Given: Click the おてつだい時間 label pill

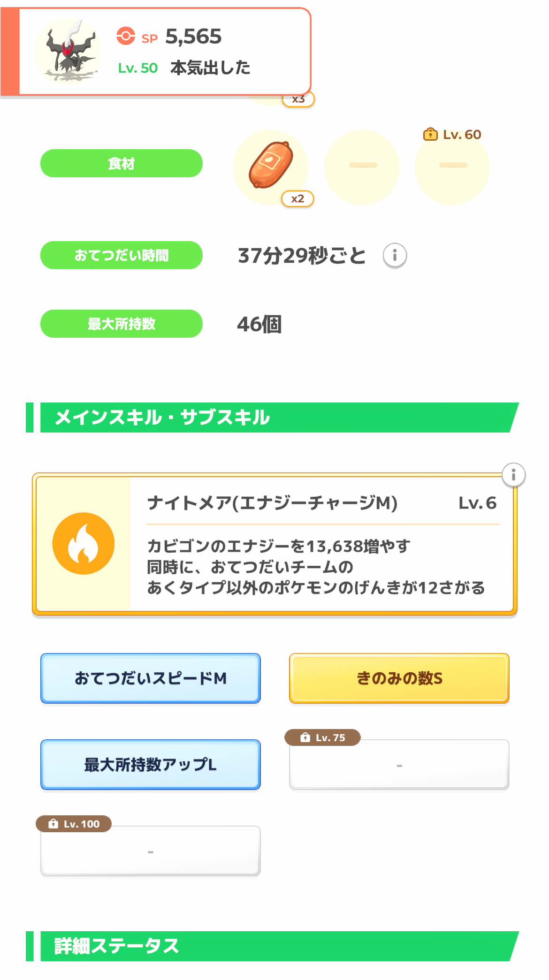Looking at the screenshot, I should (122, 255).
